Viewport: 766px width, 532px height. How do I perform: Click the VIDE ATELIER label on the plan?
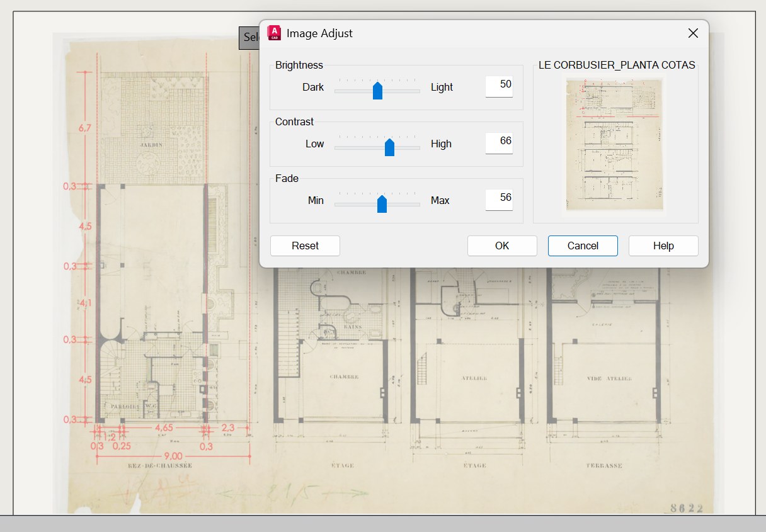coord(609,378)
